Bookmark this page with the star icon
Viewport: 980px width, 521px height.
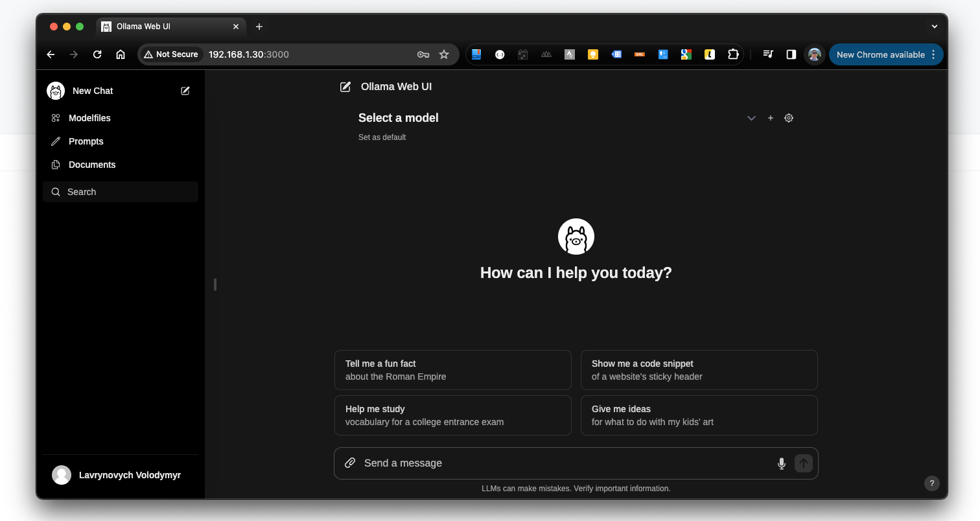point(444,54)
